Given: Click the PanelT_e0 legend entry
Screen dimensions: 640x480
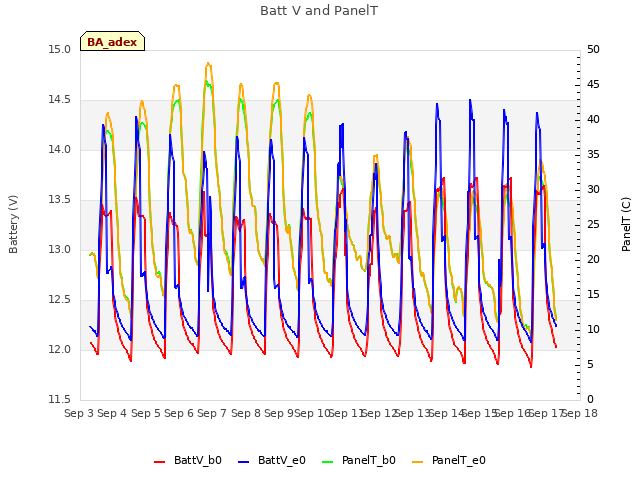Looking at the screenshot, I should pyautogui.click(x=449, y=460).
